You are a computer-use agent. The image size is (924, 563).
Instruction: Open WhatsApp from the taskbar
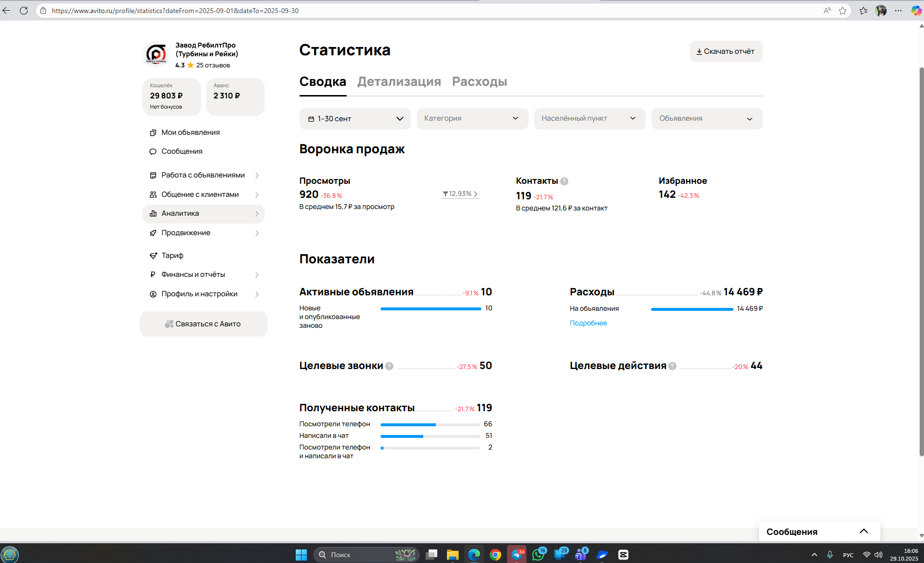click(x=538, y=555)
